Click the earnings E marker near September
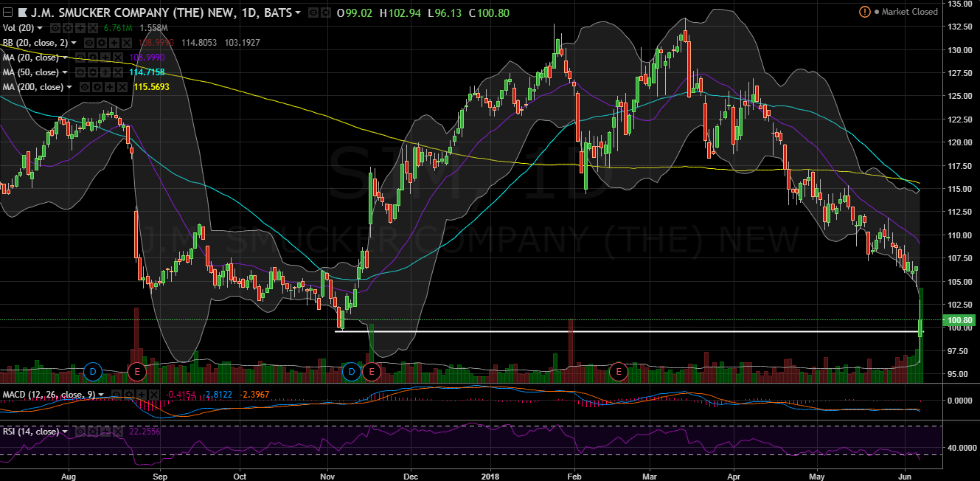This screenshot has height=481, width=980. click(x=136, y=371)
